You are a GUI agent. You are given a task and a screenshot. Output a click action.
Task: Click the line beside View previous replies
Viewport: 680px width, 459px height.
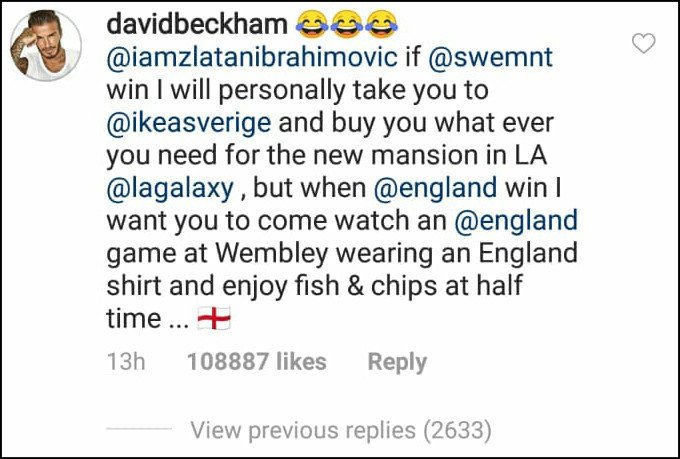pos(139,429)
